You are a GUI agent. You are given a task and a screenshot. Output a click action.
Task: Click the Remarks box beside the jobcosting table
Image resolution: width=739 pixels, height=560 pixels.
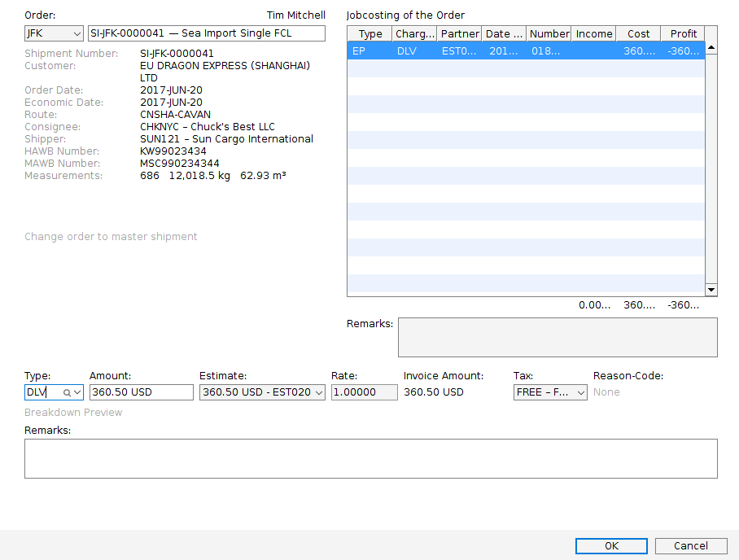558,336
